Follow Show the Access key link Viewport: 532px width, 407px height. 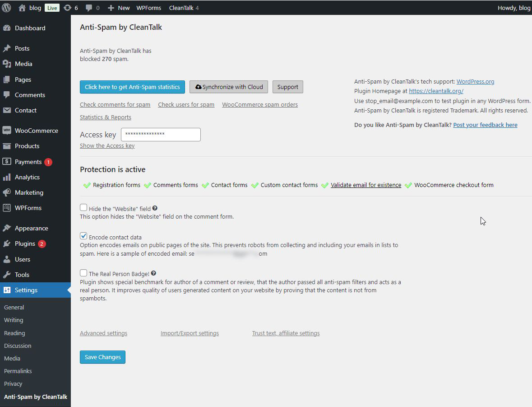[x=107, y=146]
